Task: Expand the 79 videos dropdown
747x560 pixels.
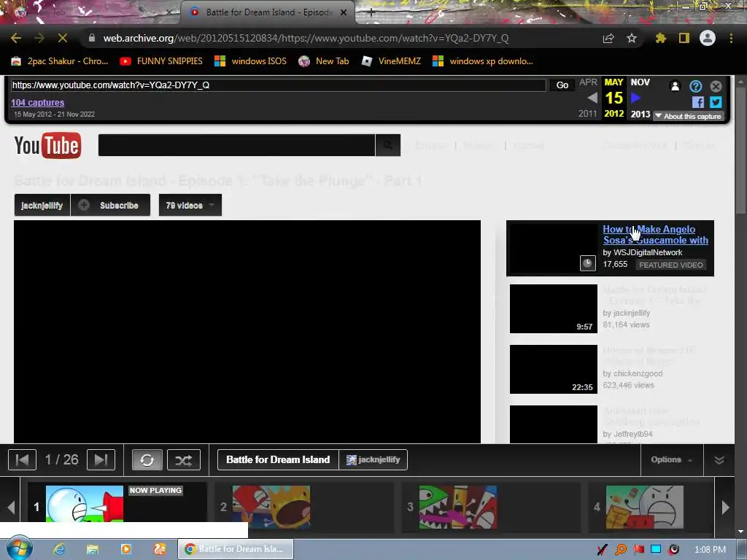Action: click(190, 205)
